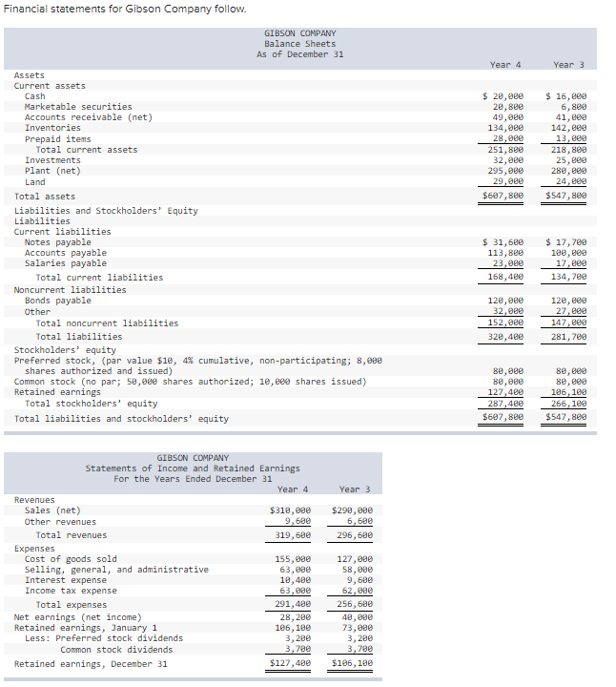Click Interest expense Year 4 value 10,400
The width and height of the screenshot is (616, 687).
[x=296, y=580]
